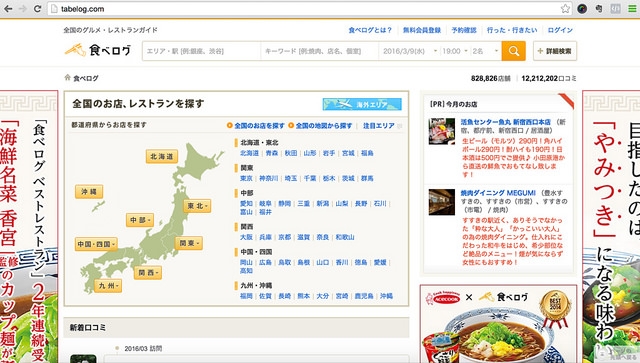This screenshot has height=363, width=640.
Task: Expand the 関西 map region button
Action: 148,272
